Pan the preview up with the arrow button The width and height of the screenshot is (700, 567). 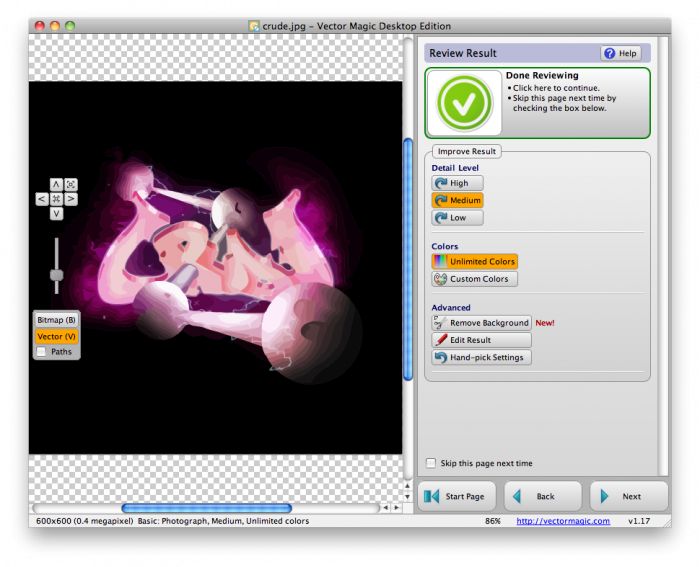[x=56, y=185]
